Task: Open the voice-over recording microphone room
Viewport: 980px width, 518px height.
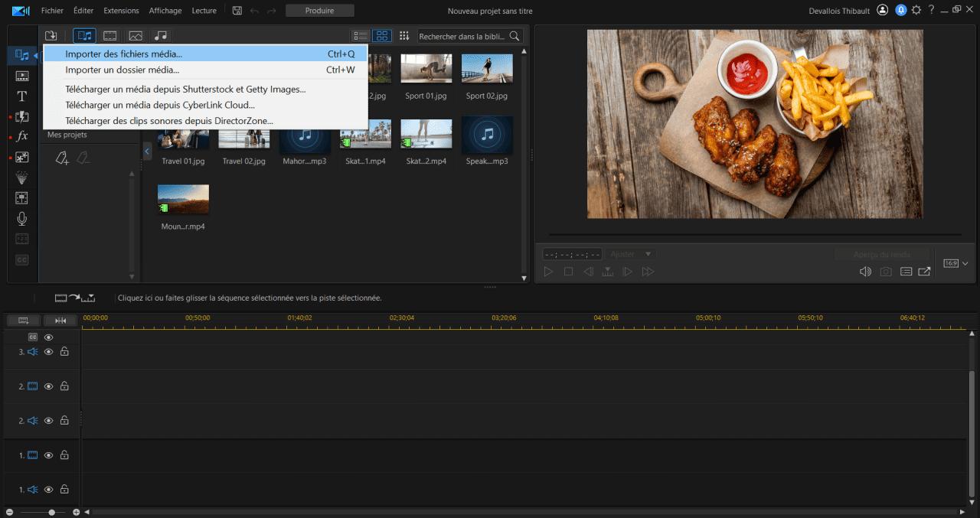Action: [22, 219]
